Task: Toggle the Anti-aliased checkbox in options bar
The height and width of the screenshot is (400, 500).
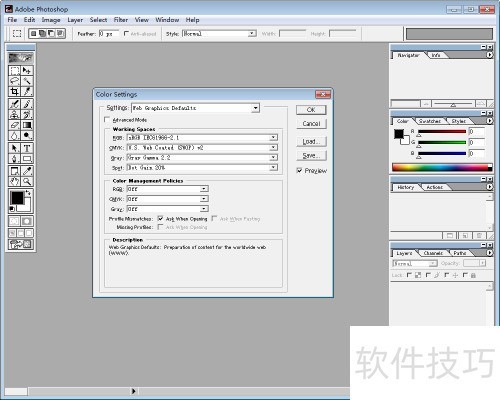Action: pos(126,33)
